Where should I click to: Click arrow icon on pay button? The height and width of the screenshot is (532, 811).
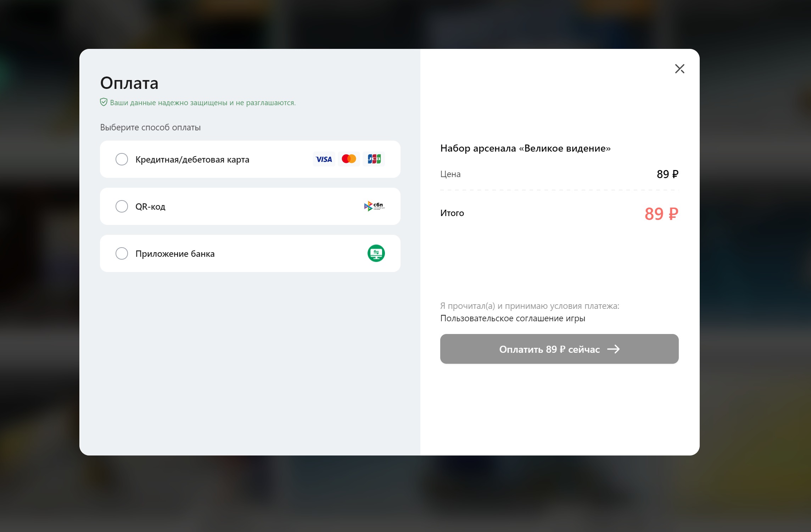pos(613,349)
